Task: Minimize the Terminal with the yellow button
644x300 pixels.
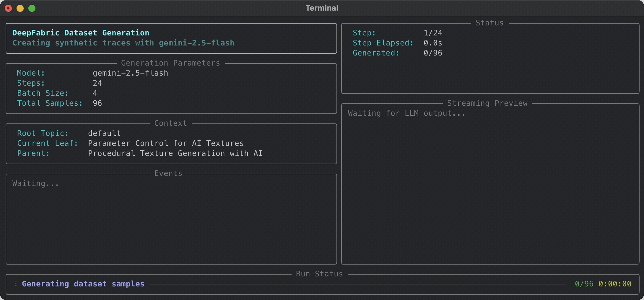Action: (20, 8)
